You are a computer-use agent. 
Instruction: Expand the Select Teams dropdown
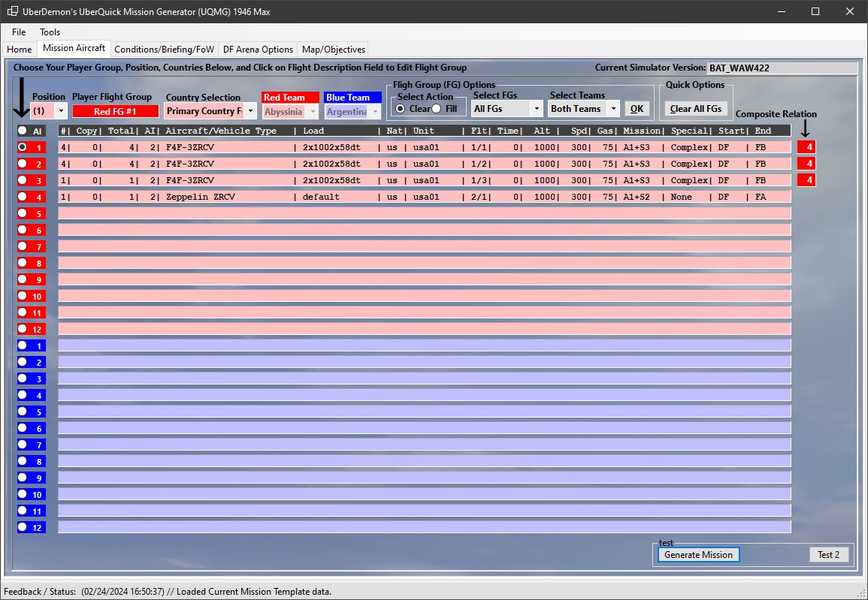click(x=613, y=109)
